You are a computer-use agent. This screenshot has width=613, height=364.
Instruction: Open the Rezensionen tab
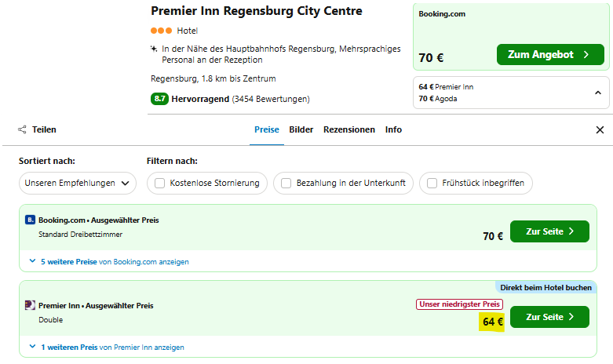click(x=349, y=129)
